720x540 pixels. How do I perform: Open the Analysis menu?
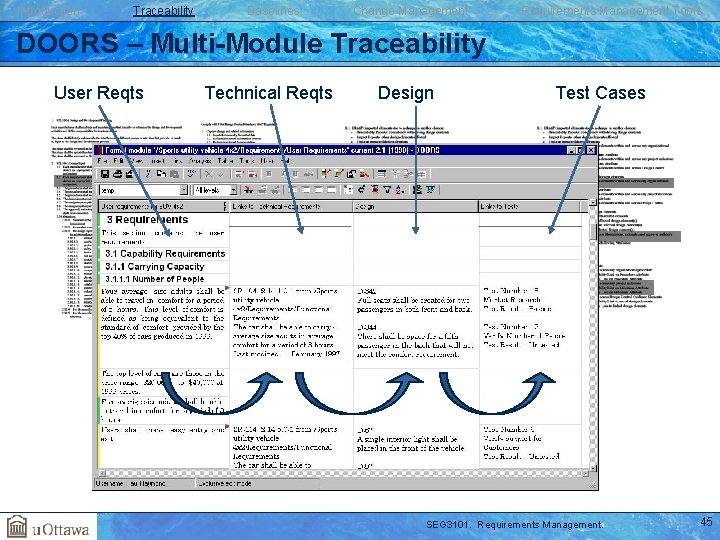click(x=199, y=161)
